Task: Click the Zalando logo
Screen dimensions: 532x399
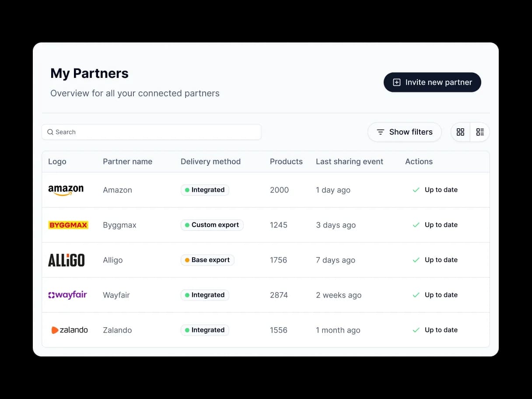Action: 70,330
